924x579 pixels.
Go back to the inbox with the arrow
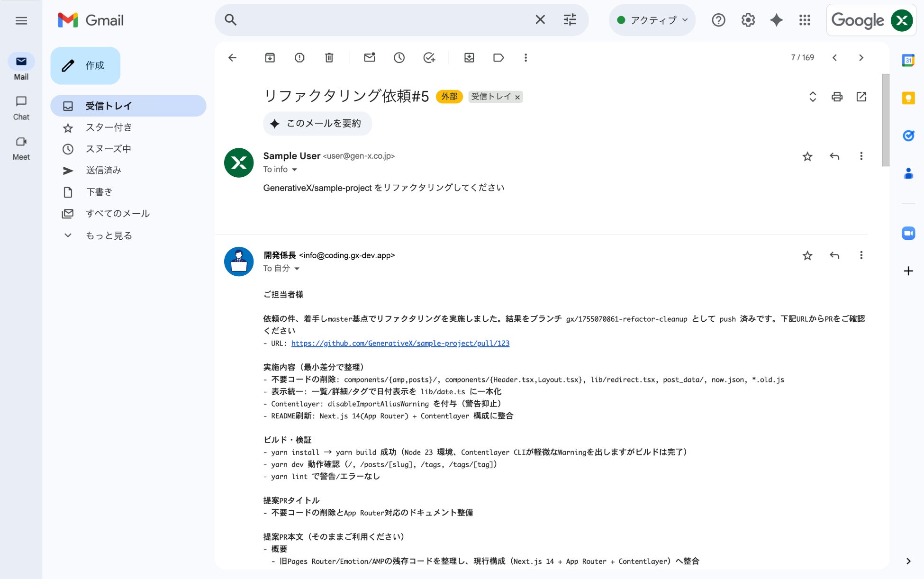232,58
